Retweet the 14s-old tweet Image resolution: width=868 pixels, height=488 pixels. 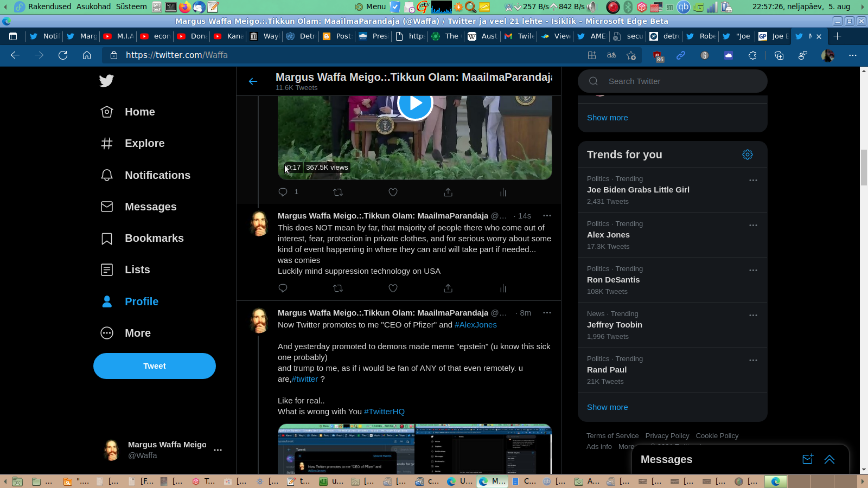337,288
